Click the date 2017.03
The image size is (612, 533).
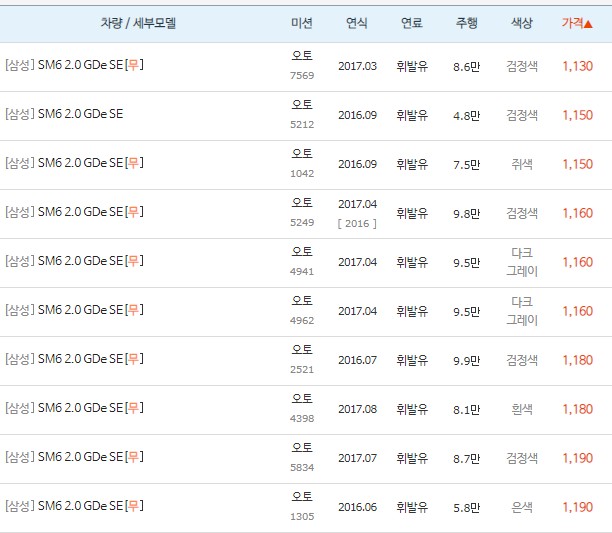click(x=357, y=66)
